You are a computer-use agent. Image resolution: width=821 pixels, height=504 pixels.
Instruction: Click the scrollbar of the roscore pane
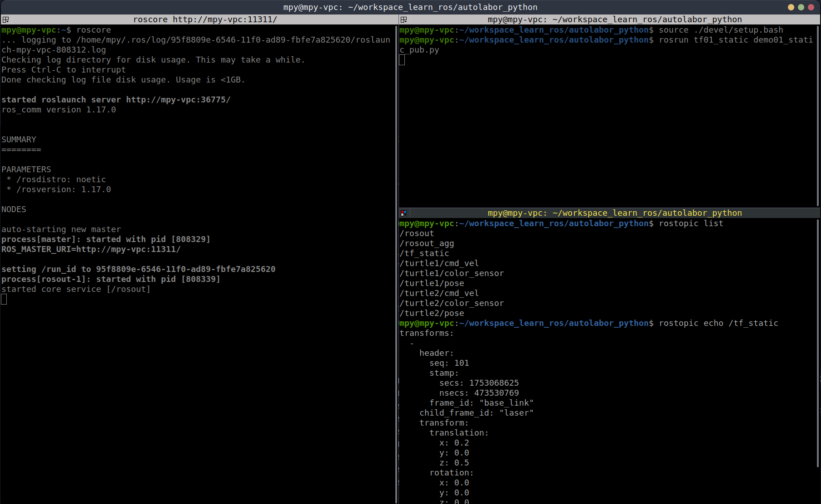(x=397, y=263)
